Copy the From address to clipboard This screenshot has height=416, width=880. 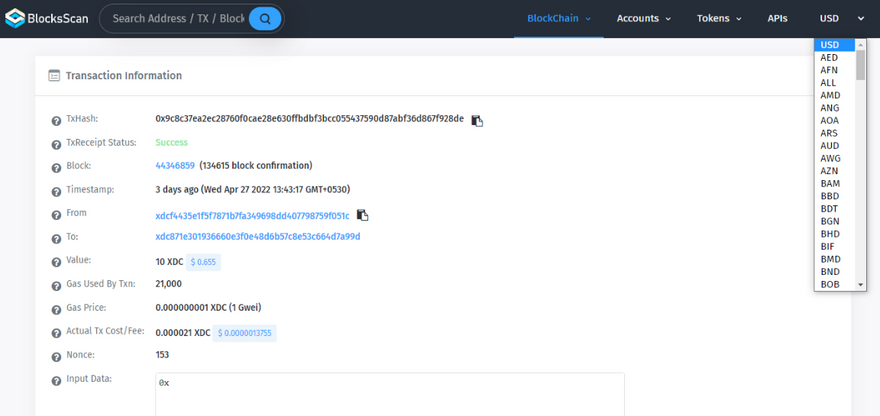(362, 215)
